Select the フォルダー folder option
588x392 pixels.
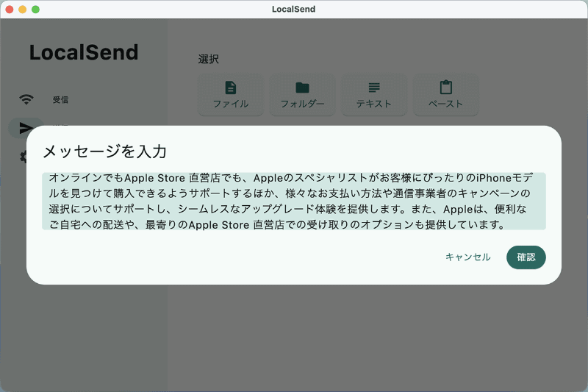click(x=302, y=95)
